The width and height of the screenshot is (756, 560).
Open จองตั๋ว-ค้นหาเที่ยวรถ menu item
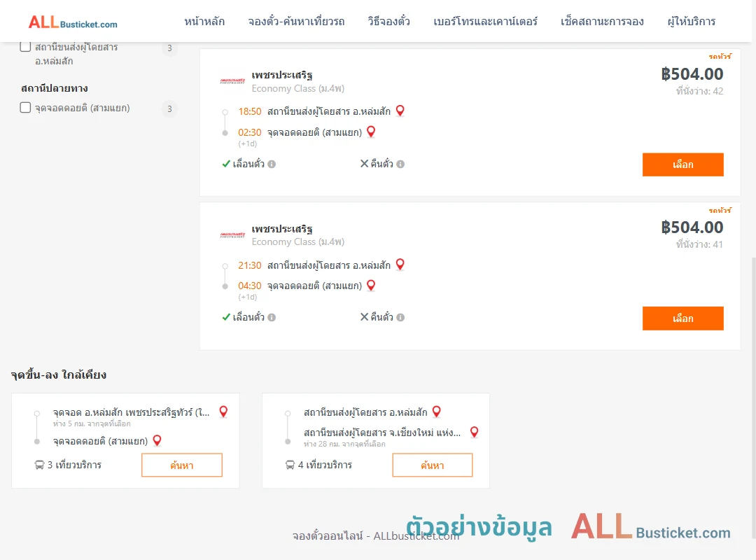(296, 21)
